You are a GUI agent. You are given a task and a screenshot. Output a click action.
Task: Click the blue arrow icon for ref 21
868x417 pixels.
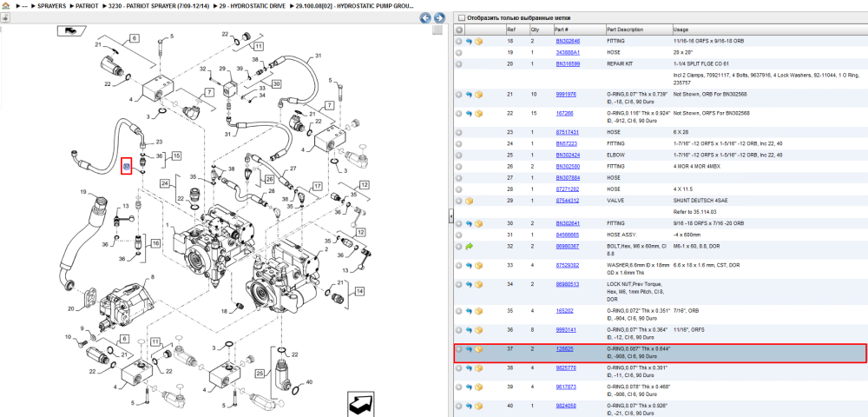pos(469,95)
